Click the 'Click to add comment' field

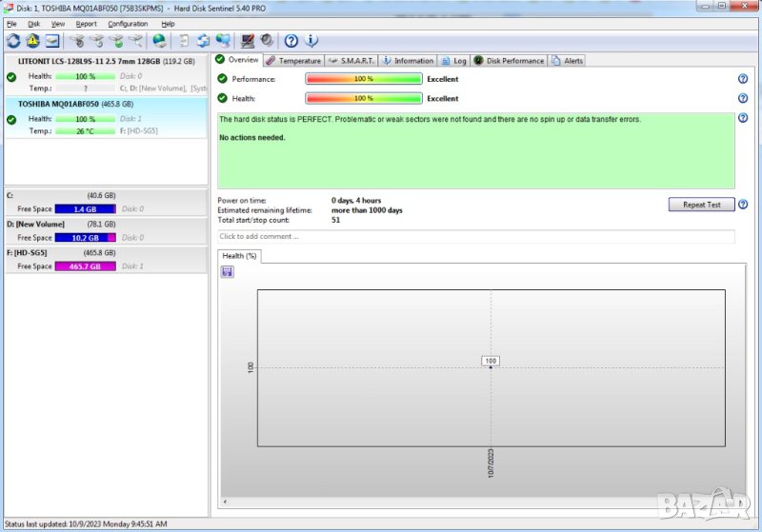[x=476, y=236]
